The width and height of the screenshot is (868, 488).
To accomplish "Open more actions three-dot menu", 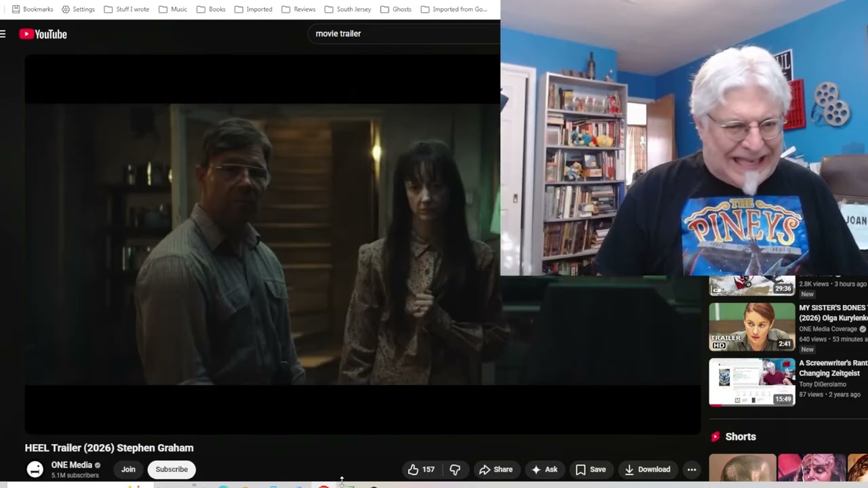I will click(x=692, y=469).
